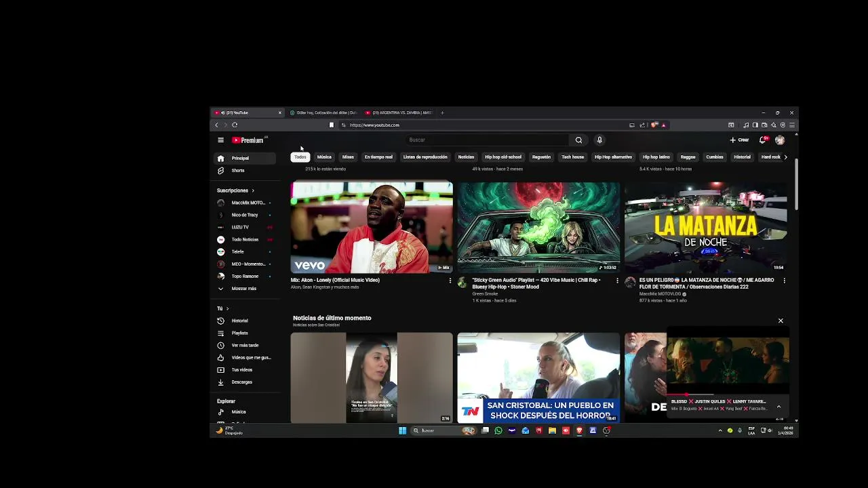Go to Principal in the sidebar
868x488 pixels.
click(x=244, y=158)
